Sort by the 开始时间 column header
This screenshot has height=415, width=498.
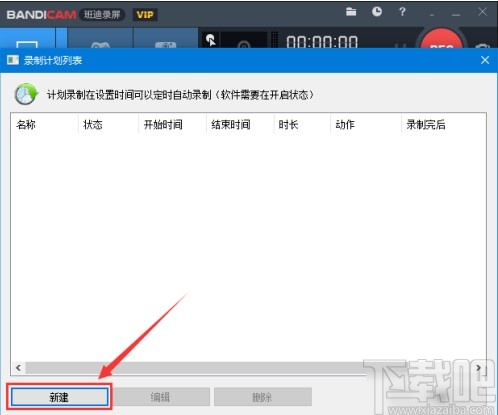pyautogui.click(x=172, y=125)
